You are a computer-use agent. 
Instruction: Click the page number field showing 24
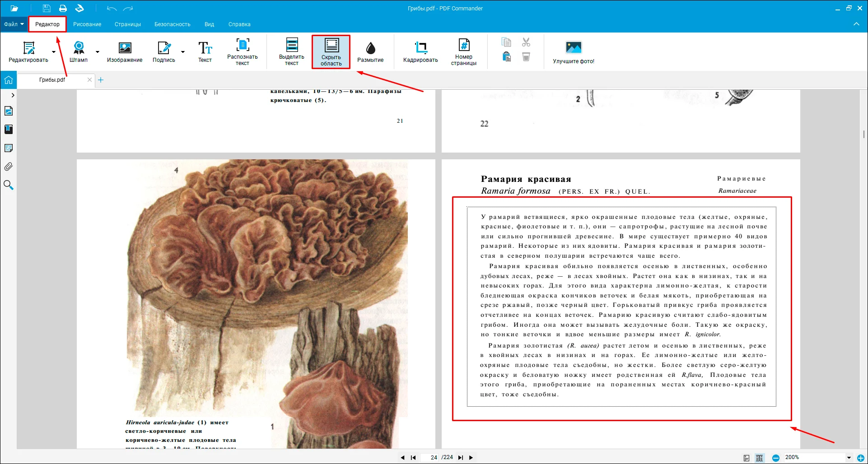430,457
